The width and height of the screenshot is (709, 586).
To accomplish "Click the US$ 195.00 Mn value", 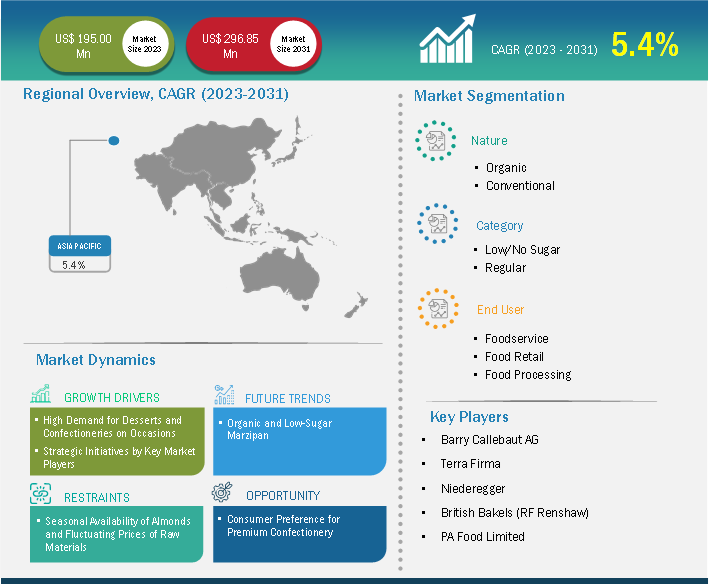I will pyautogui.click(x=83, y=46).
